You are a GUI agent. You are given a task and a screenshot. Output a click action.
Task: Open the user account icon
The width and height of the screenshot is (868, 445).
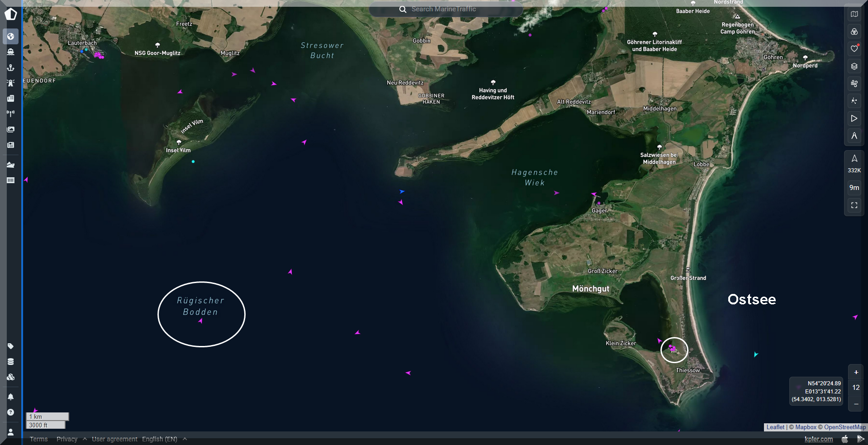coord(11,432)
